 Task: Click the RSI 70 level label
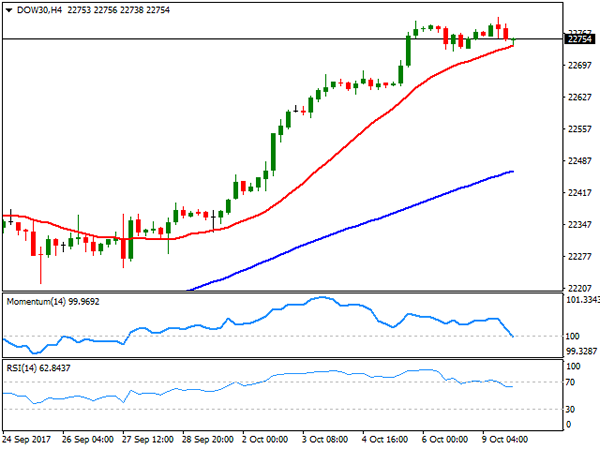(x=570, y=382)
